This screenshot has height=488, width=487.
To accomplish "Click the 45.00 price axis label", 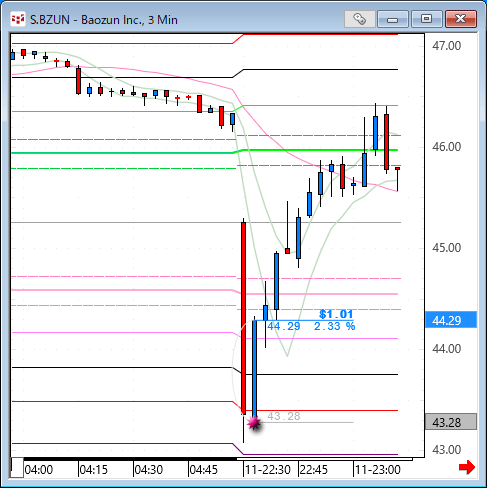I will pyautogui.click(x=447, y=248).
